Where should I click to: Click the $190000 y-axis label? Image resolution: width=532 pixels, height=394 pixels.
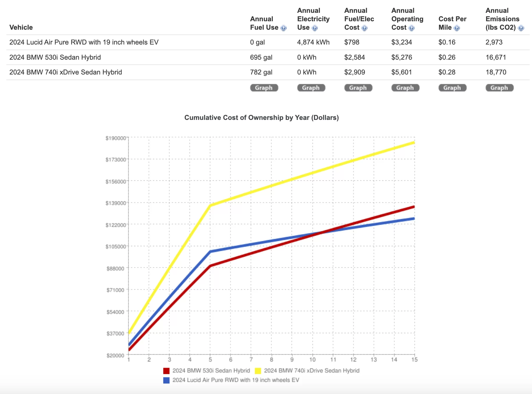click(116, 138)
